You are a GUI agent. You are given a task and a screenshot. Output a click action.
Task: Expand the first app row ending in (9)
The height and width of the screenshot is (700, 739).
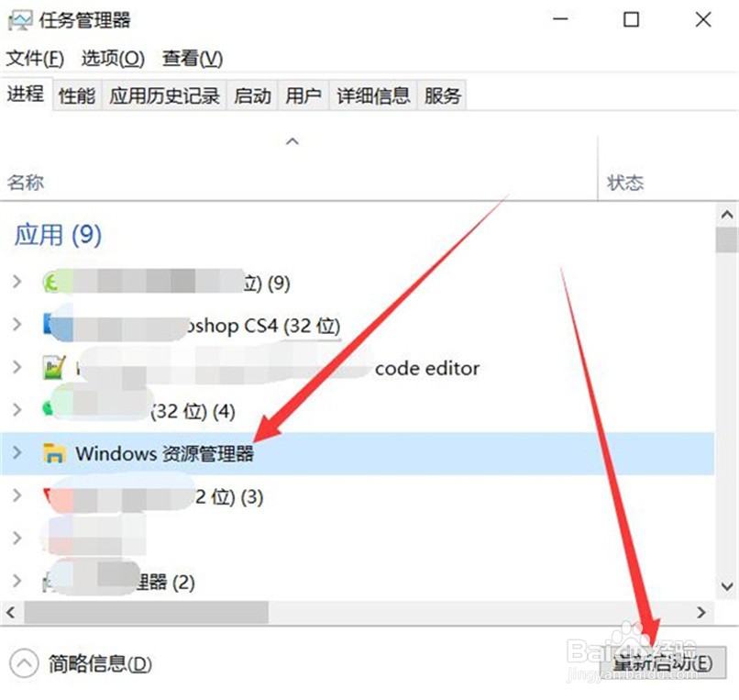click(17, 282)
